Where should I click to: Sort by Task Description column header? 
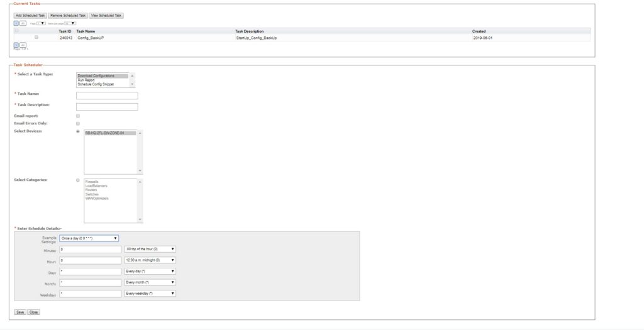point(249,31)
